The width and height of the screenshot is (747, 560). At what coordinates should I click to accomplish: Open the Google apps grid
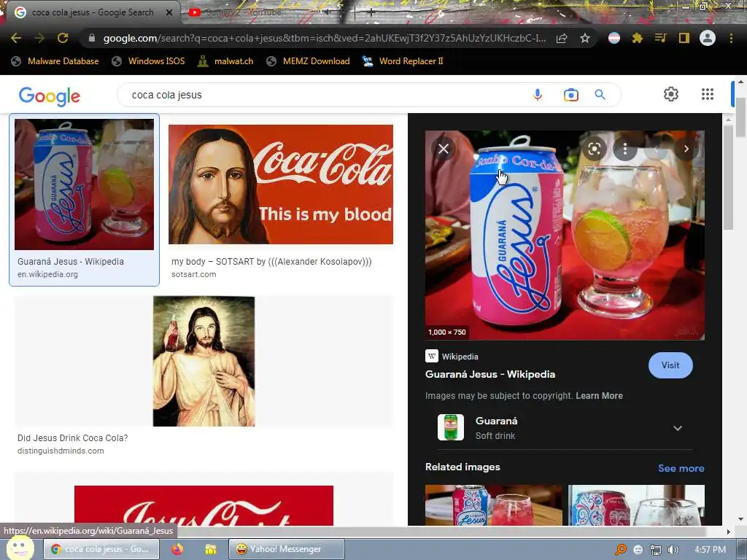708,94
